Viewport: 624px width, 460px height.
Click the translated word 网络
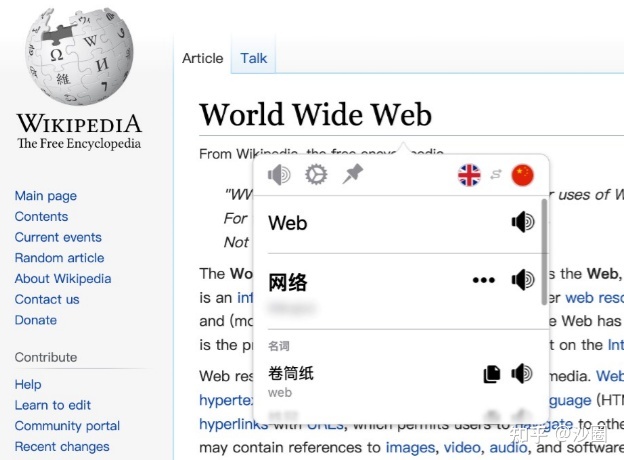(x=288, y=282)
